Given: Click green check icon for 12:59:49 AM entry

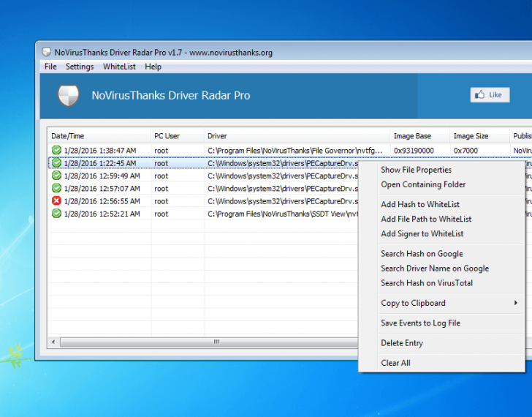Looking at the screenshot, I should [x=56, y=176].
